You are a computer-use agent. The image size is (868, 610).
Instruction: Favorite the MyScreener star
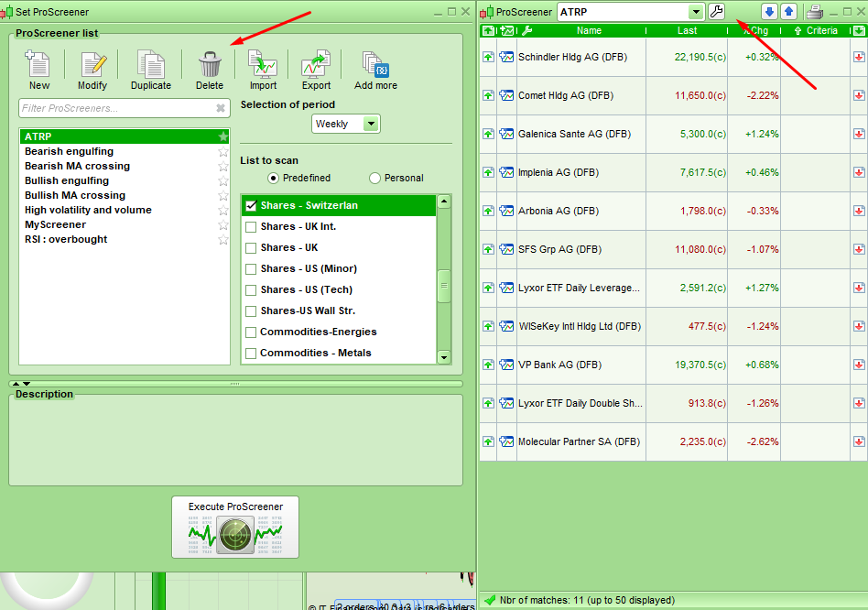click(223, 224)
